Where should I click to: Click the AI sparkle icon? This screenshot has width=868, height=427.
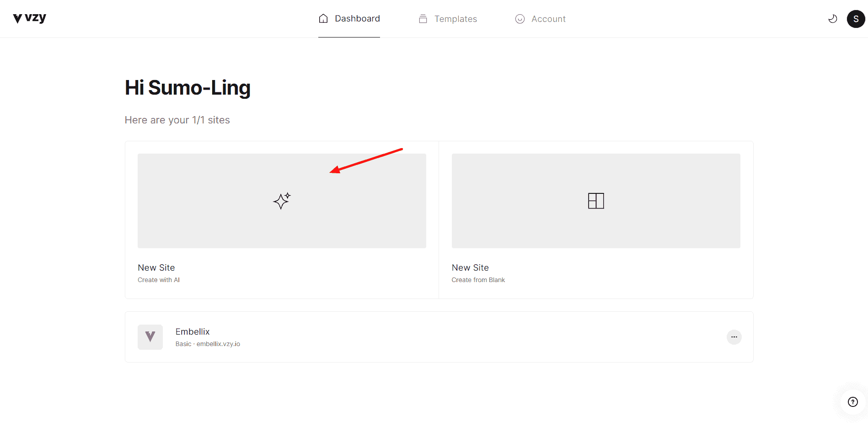pos(282,201)
